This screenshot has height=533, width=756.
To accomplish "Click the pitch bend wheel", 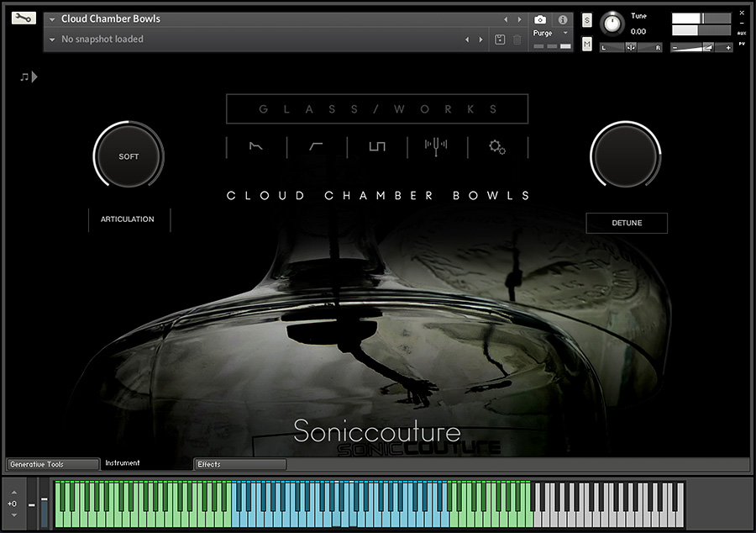I will pos(32,504).
